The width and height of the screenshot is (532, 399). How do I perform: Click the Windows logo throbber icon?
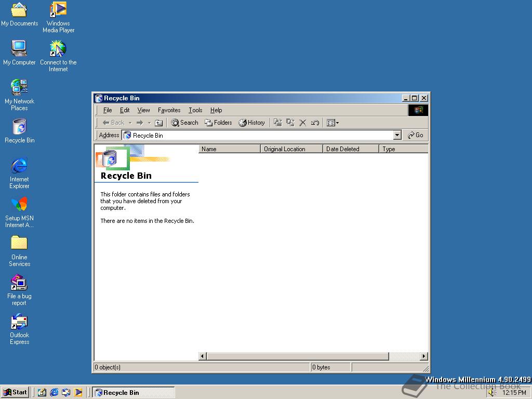[x=418, y=110]
